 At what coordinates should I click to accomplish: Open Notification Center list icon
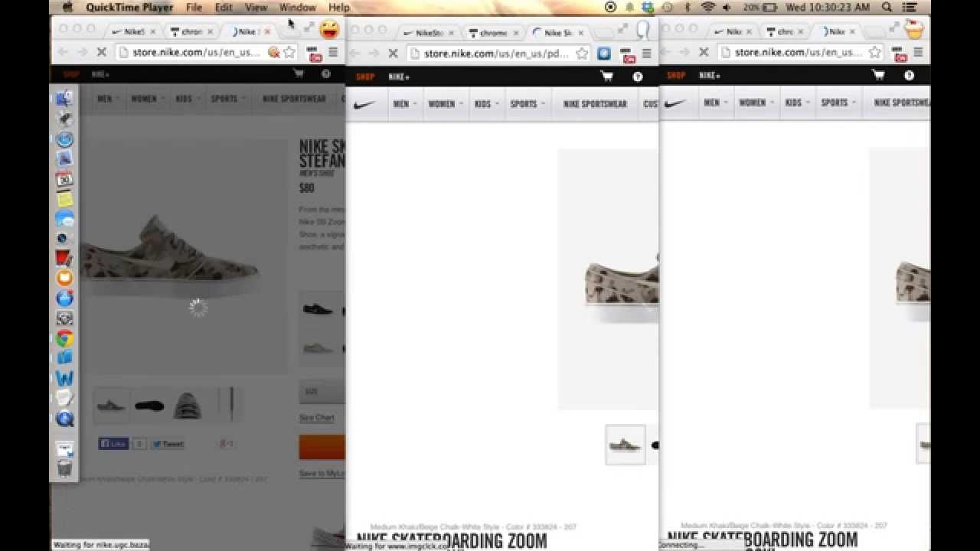point(910,7)
